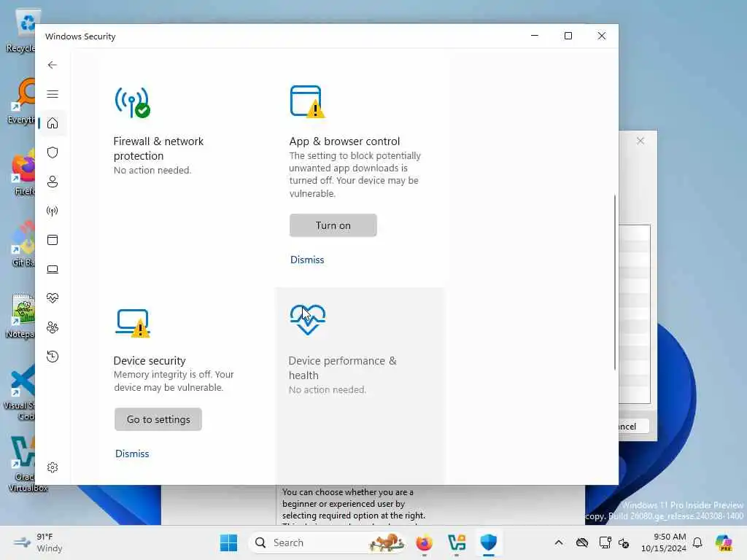Open Device security heading
The width and height of the screenshot is (747, 560).
(x=150, y=361)
